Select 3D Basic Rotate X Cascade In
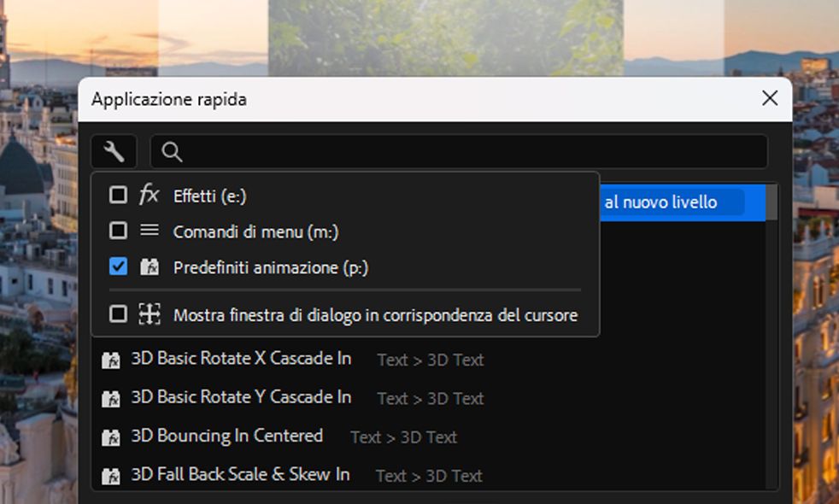The image size is (839, 504). coord(241,359)
